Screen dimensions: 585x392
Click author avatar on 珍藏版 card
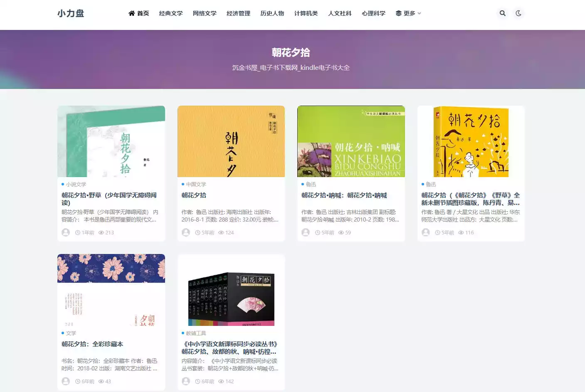click(426, 232)
